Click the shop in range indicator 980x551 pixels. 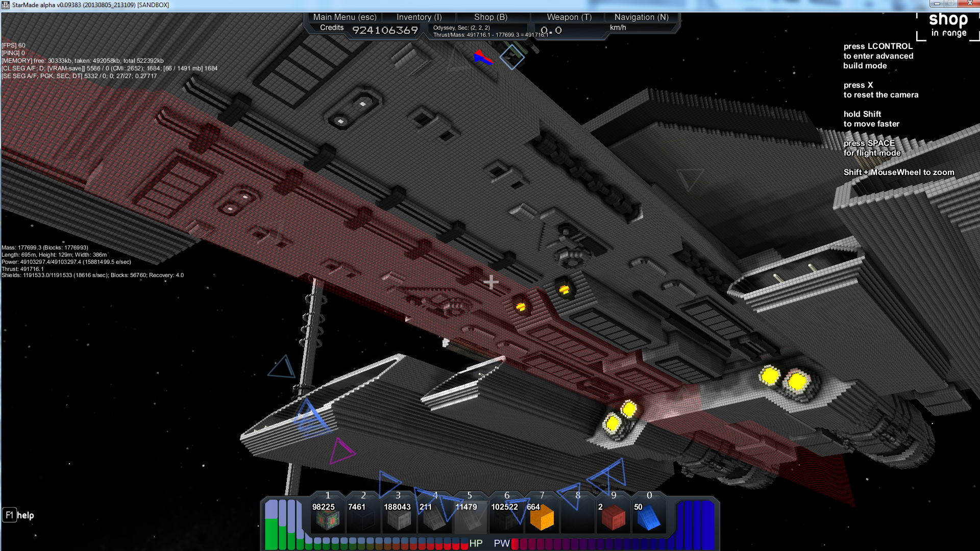[x=948, y=26]
